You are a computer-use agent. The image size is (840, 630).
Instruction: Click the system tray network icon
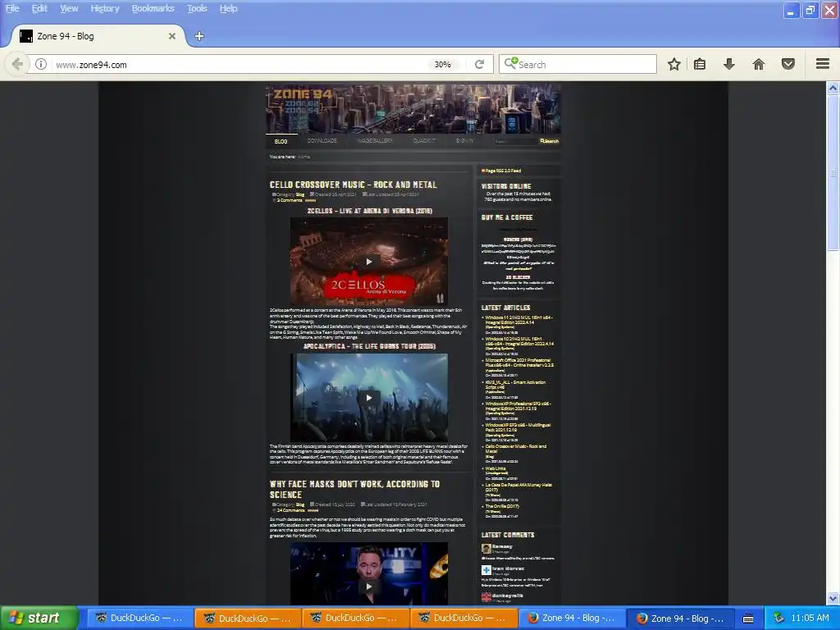[778, 619]
